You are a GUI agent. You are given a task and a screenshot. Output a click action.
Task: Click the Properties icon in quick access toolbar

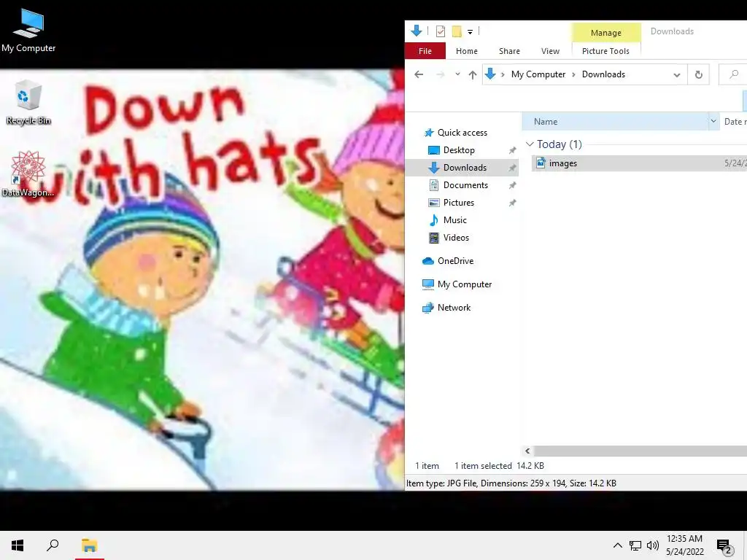click(441, 31)
